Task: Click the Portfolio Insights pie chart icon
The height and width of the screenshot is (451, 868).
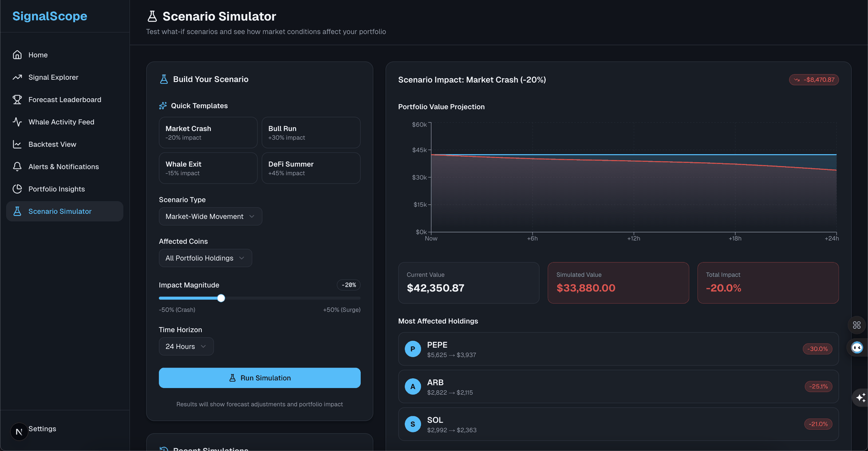Action: 17,189
